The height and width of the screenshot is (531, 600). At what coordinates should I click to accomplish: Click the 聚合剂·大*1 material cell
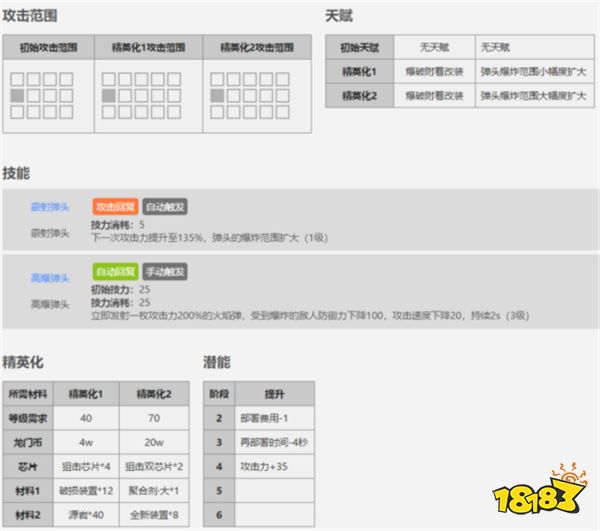click(152, 490)
